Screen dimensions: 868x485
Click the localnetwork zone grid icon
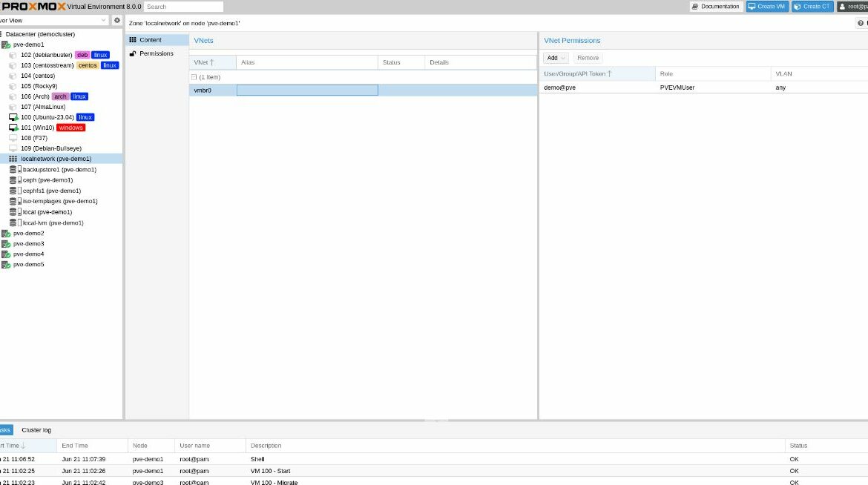[13, 159]
